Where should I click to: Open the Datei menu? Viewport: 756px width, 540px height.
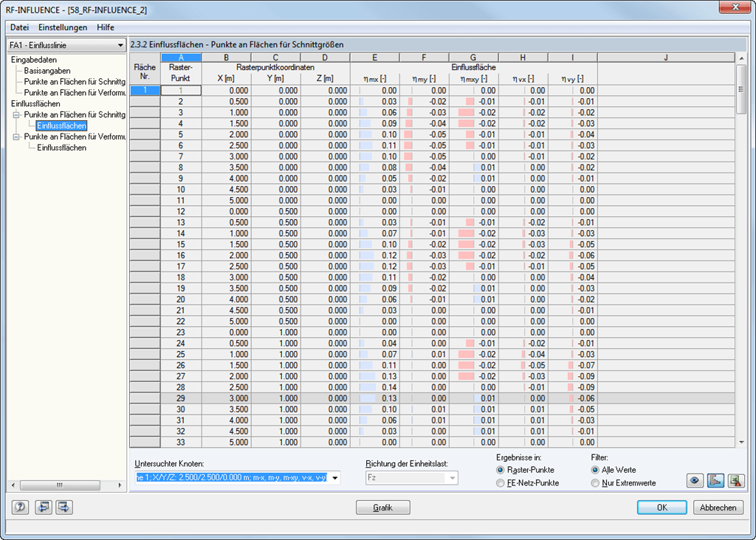(x=19, y=27)
